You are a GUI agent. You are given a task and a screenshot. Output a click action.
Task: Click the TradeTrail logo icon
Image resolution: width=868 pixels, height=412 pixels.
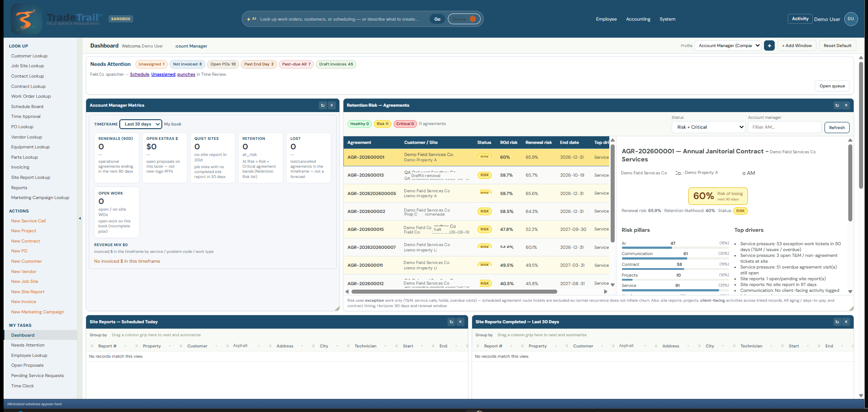pyautogui.click(x=26, y=19)
